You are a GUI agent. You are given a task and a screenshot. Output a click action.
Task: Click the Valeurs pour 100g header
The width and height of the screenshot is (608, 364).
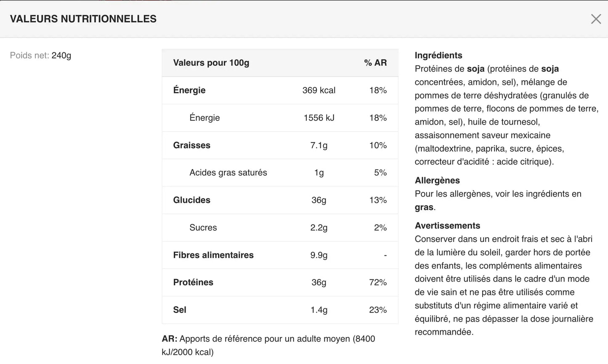(211, 63)
